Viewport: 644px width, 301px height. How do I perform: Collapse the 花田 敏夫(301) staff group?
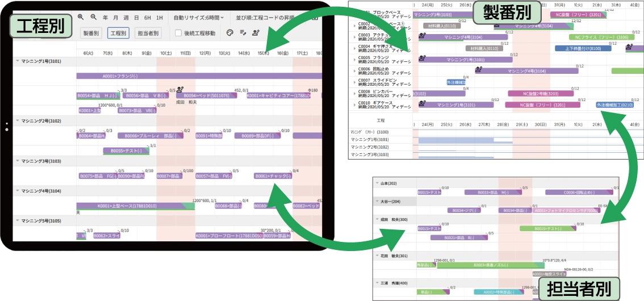(x=377, y=256)
